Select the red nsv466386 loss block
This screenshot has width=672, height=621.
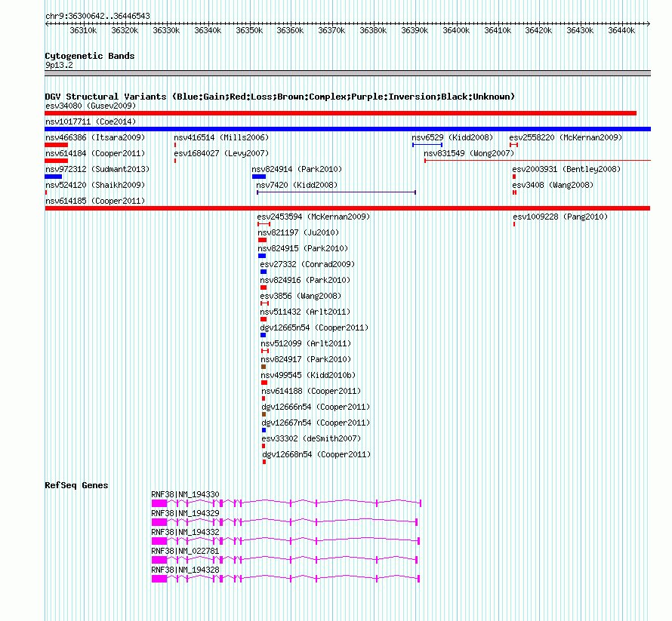56,145
